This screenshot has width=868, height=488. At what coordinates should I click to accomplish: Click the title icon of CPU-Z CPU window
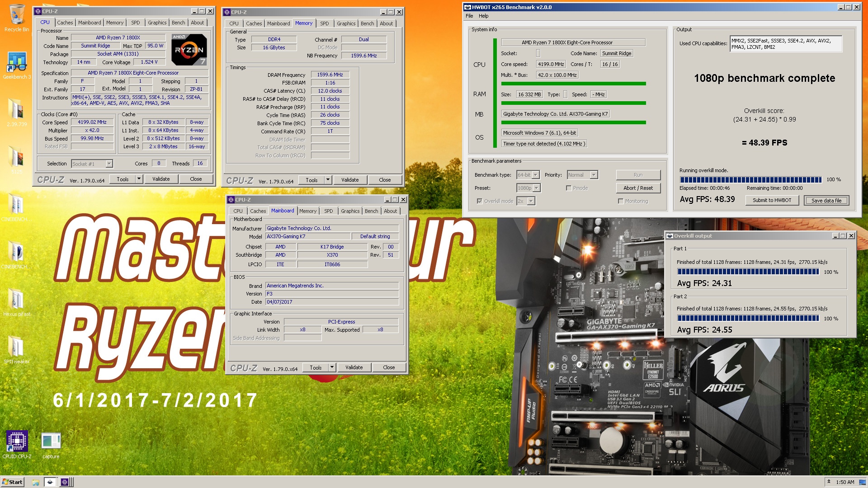(38, 11)
